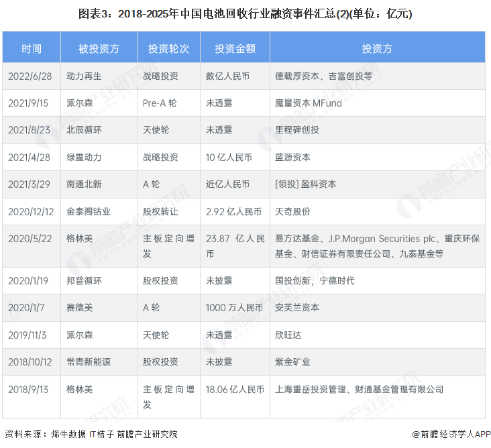Select the date cell 2020/5/22
The height and width of the screenshot is (448, 491).
32,246
